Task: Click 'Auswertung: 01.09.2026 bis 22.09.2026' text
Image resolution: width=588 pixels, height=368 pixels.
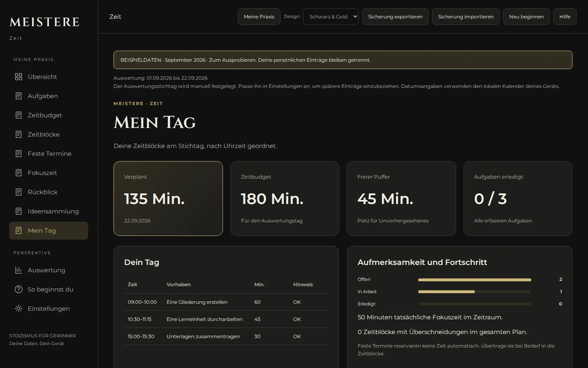Action: click(x=160, y=78)
